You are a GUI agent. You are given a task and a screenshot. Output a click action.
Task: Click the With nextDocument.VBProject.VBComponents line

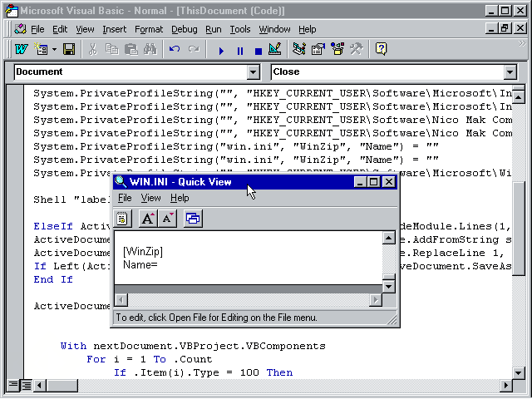(x=193, y=346)
